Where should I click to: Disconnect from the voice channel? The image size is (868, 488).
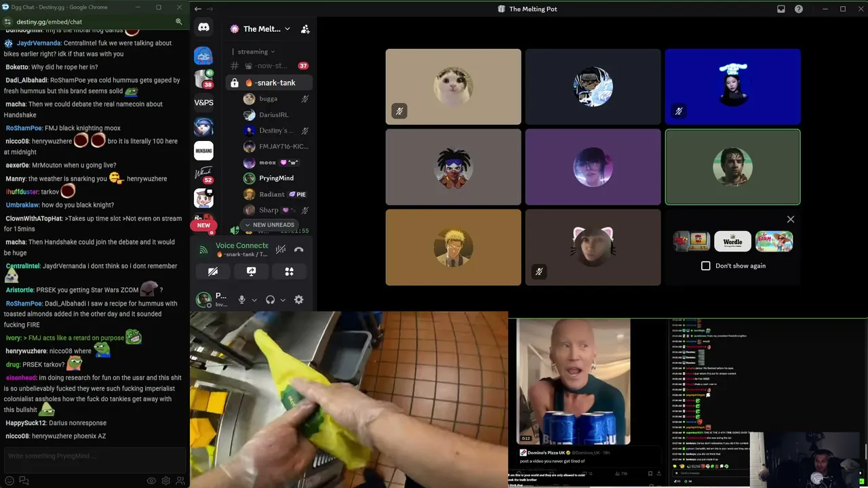click(298, 249)
